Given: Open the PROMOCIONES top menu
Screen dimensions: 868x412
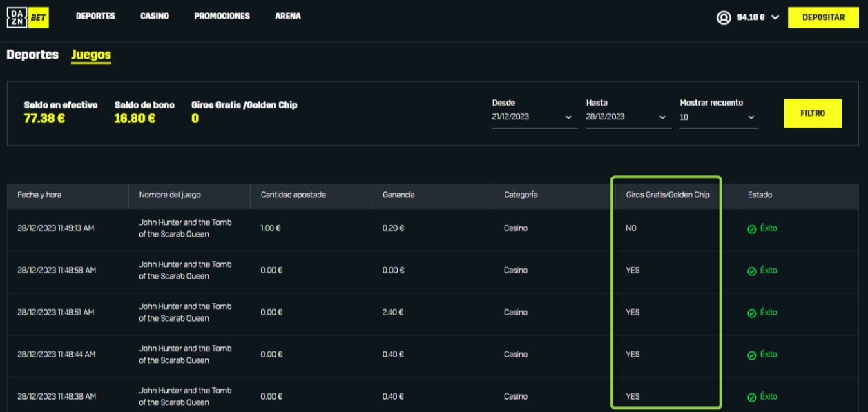Looking at the screenshot, I should click(x=222, y=17).
